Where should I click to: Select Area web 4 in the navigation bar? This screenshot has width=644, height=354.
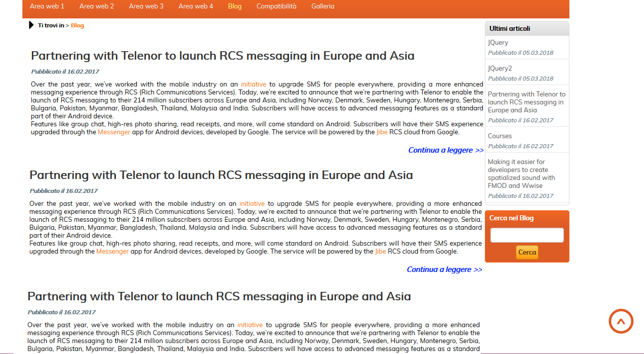coord(196,6)
